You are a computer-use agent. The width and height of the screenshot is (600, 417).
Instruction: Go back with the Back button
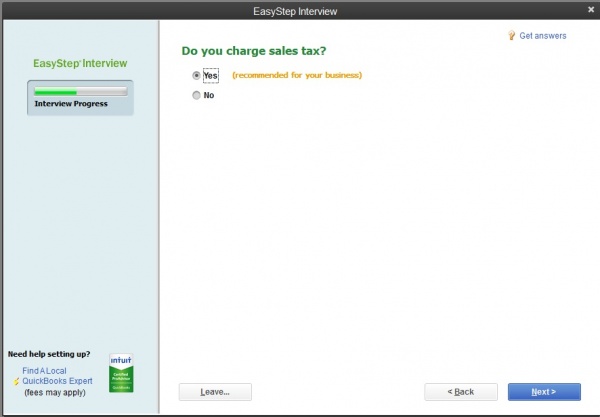(x=461, y=392)
